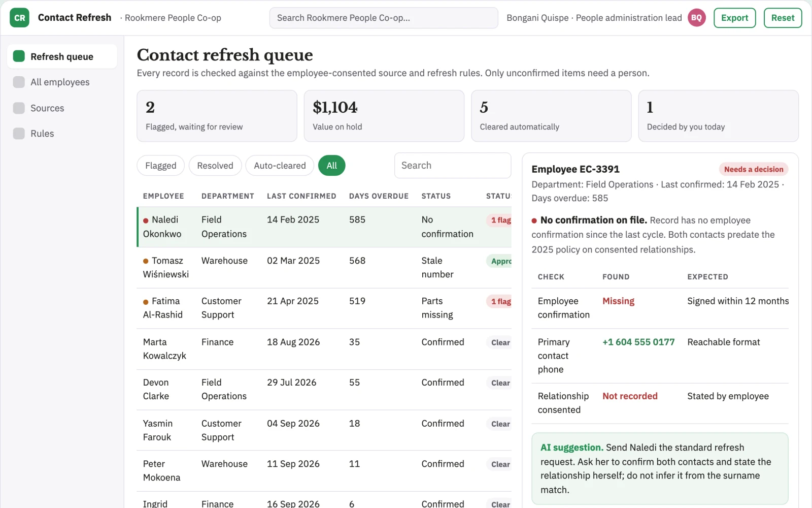Click the Needs a decision badge
The height and width of the screenshot is (508, 812).
[754, 169]
